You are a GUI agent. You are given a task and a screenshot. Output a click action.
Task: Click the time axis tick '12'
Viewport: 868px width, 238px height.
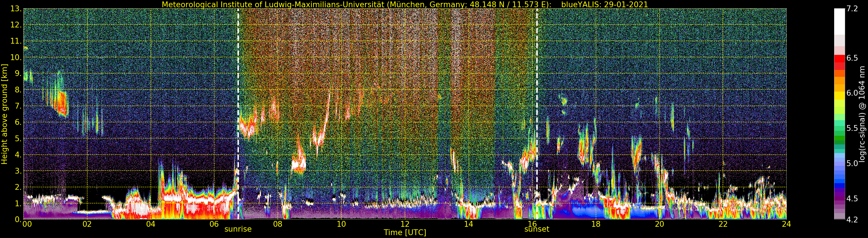tap(405, 224)
